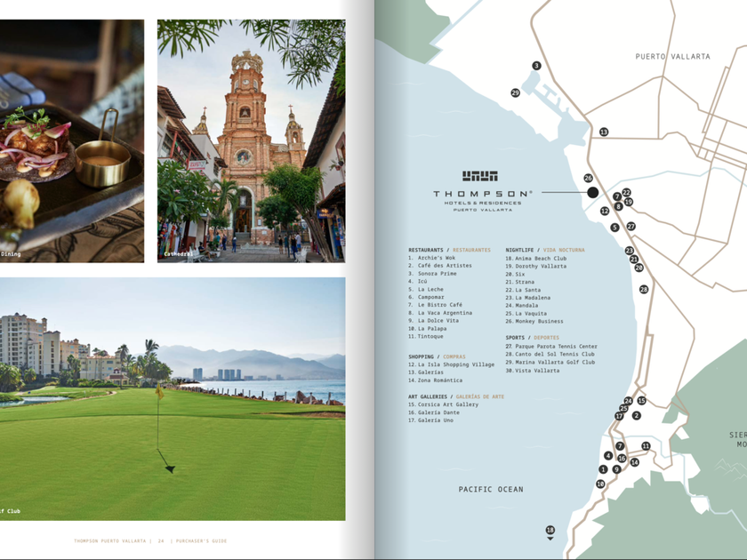Screen dimensions: 747x560
Task: Click map marker 16
Action: (622, 458)
